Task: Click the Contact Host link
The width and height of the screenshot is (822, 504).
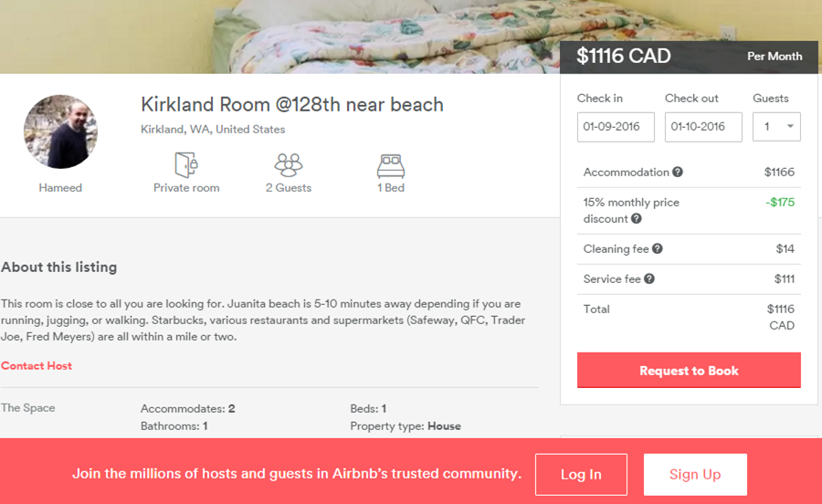Action: [x=37, y=366]
